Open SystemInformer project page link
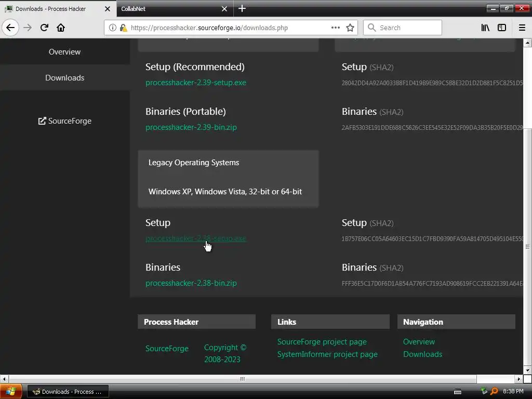The image size is (532, 399). coord(327,354)
